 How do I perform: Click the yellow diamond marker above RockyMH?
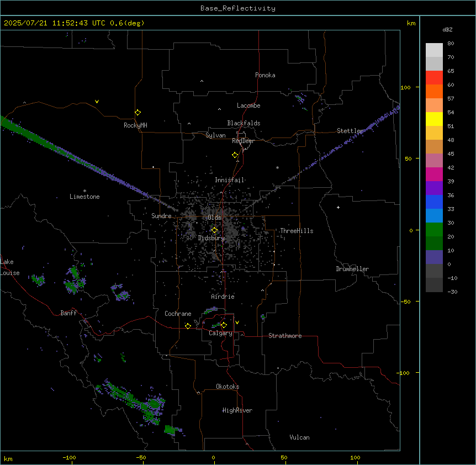137,113
